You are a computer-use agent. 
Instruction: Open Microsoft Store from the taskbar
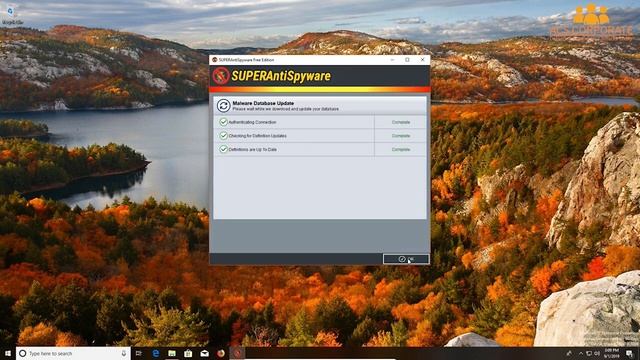(x=188, y=353)
